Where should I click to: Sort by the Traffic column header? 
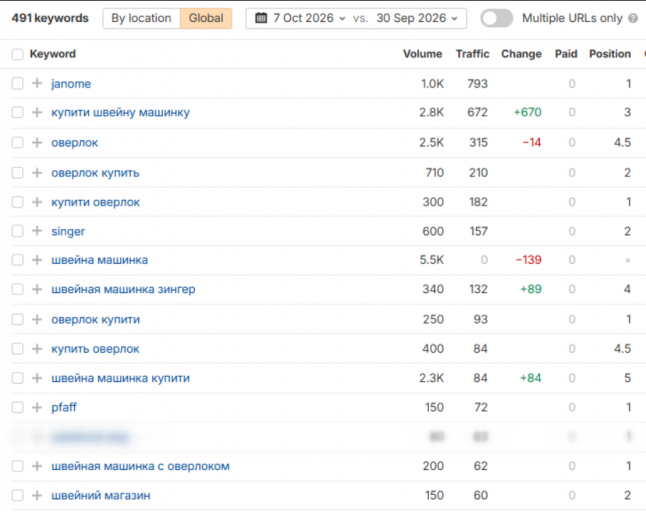pyautogui.click(x=472, y=54)
